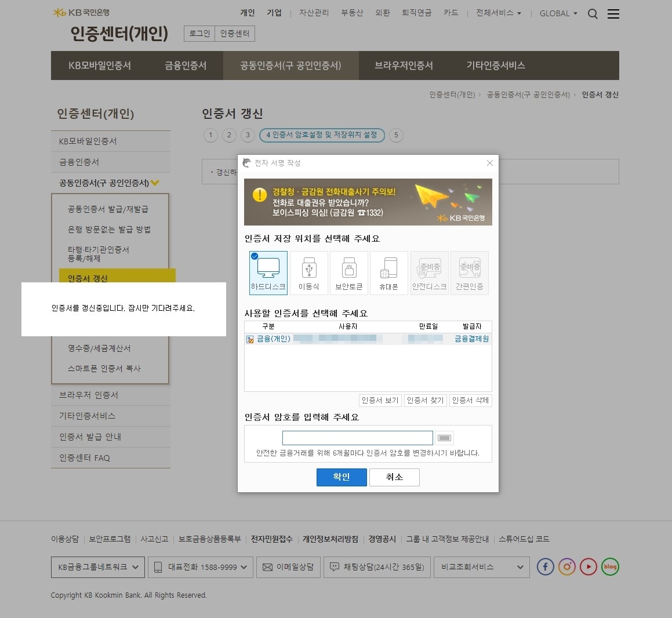Image resolution: width=672 pixels, height=618 pixels.
Task: Go to the 기업 top menu
Action: point(274,13)
